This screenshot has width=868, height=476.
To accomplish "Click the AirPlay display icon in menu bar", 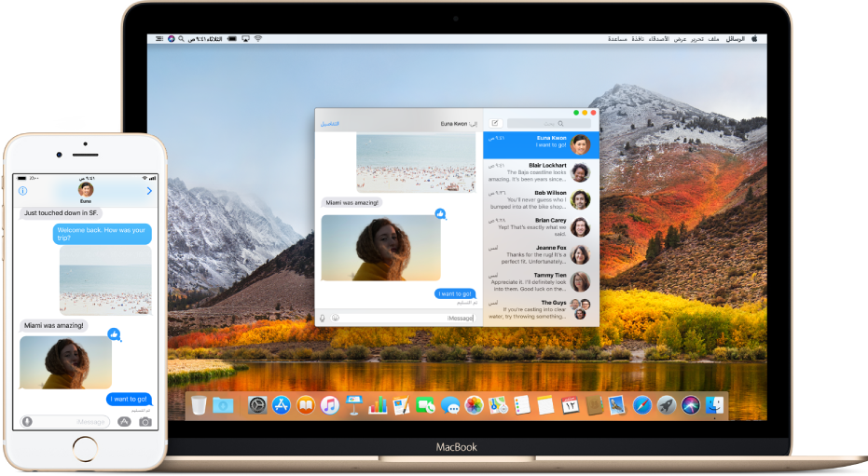I will [x=246, y=39].
